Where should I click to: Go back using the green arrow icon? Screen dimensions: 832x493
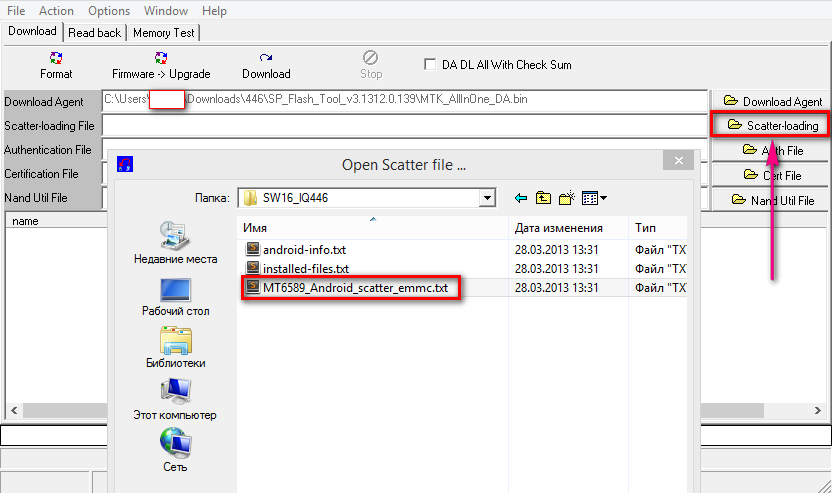[521, 198]
